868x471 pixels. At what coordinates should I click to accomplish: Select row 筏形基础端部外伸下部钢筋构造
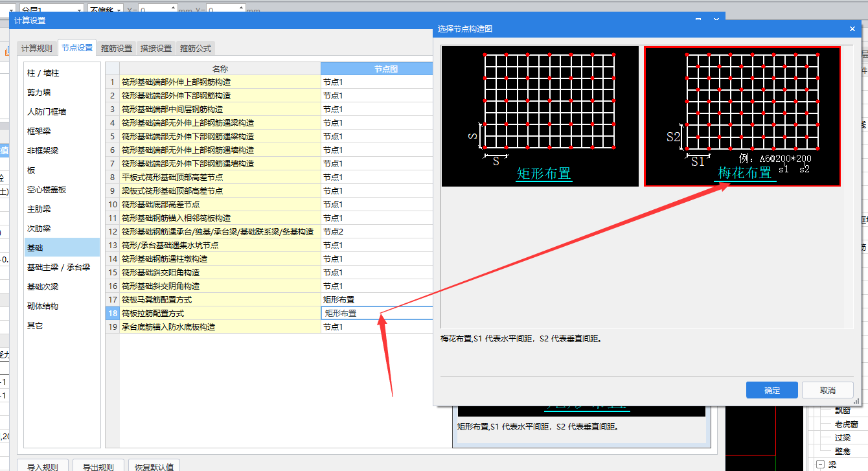(x=220, y=96)
